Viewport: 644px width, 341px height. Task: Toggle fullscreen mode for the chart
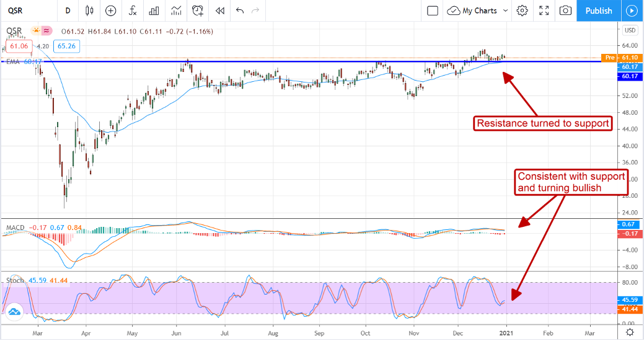click(x=544, y=11)
